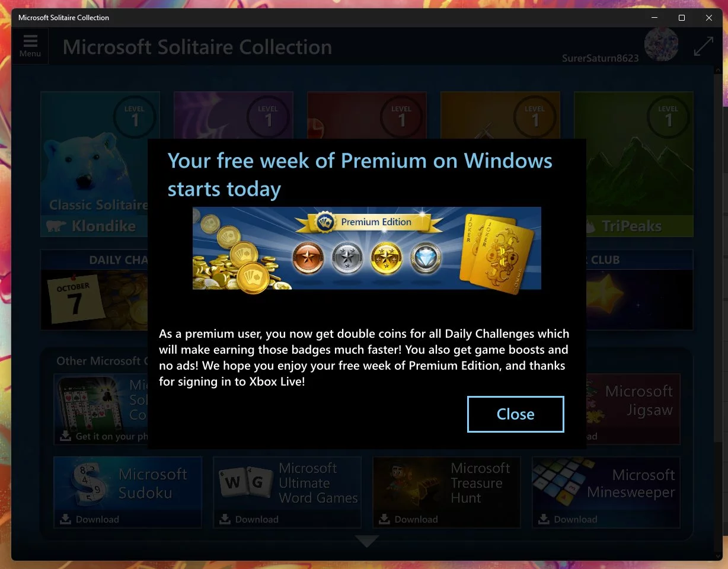Click the fullscreen expand arrows icon

click(704, 47)
